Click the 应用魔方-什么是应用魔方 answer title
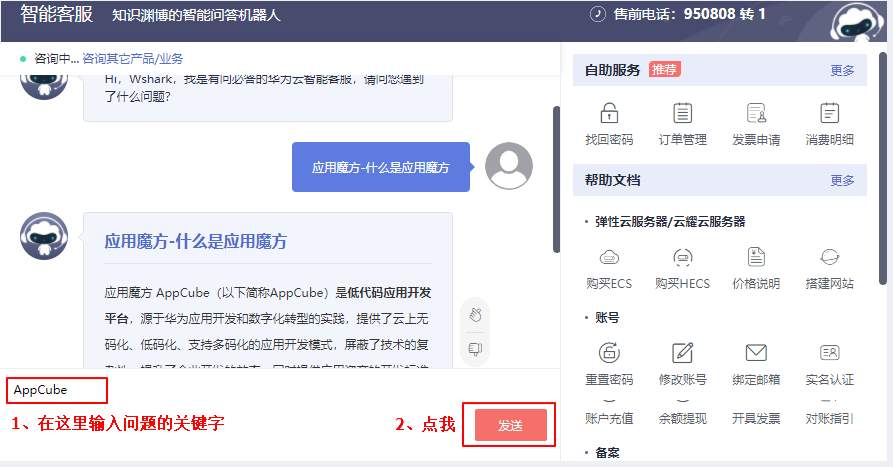This screenshot has width=893, height=467. click(x=195, y=241)
